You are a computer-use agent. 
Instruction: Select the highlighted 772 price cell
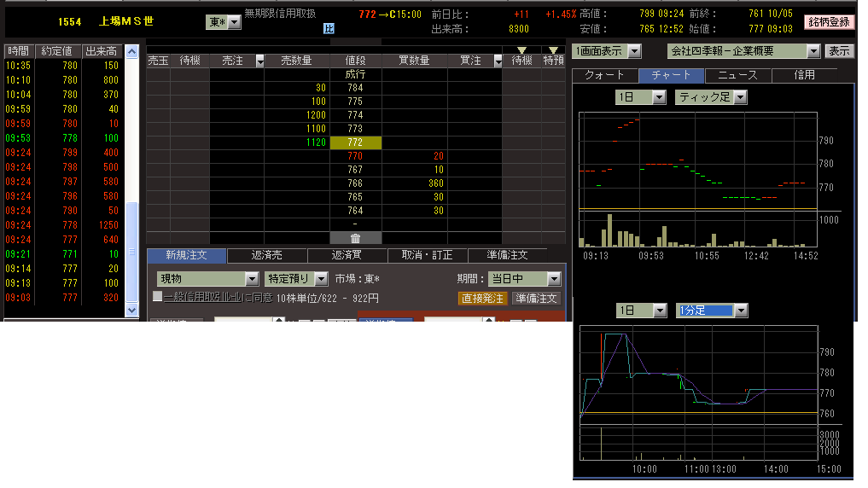pos(355,142)
